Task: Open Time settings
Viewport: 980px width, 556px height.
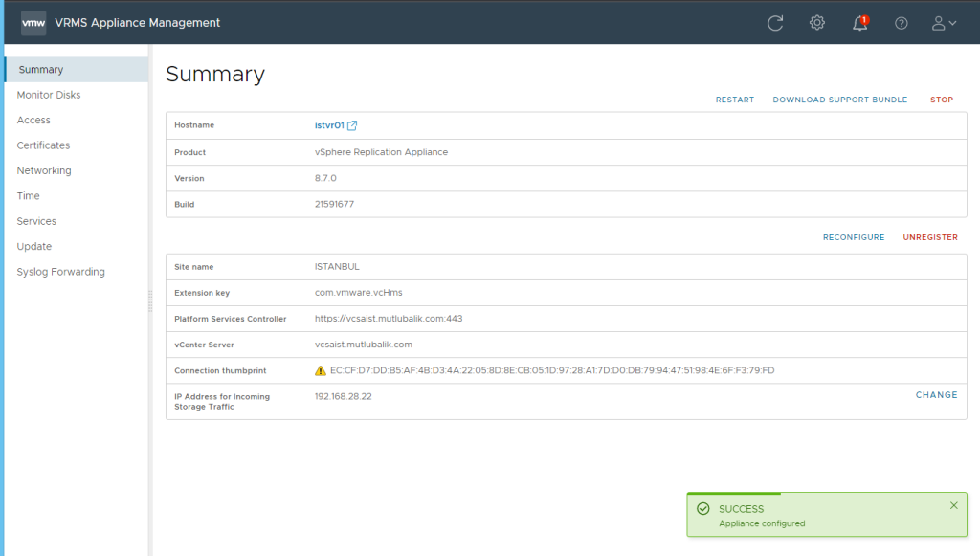Action: pos(28,196)
